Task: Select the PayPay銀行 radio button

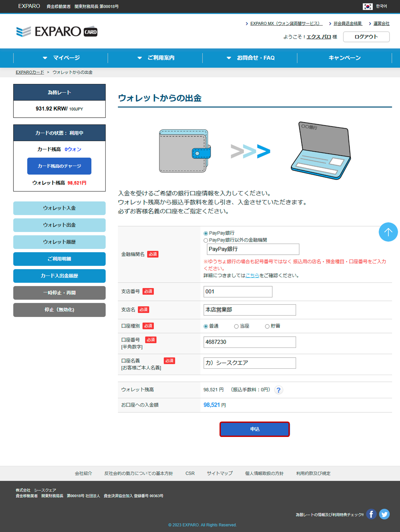Action: [x=206, y=233]
